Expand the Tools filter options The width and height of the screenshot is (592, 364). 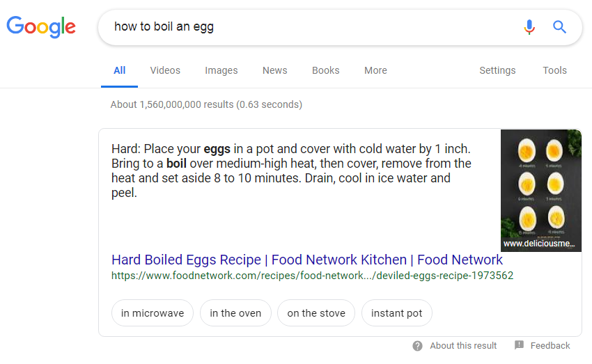pyautogui.click(x=554, y=70)
